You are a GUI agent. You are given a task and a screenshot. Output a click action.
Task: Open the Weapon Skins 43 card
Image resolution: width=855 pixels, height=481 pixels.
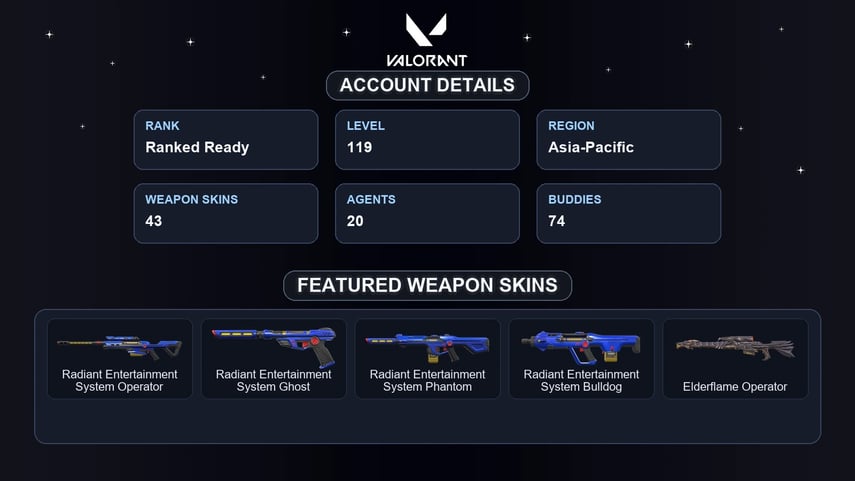tap(226, 213)
